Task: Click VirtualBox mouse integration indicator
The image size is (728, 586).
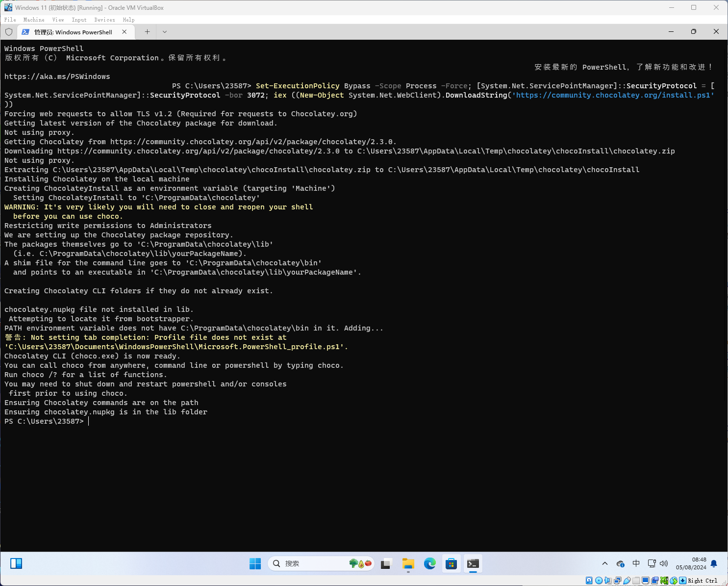Action: tap(674, 581)
